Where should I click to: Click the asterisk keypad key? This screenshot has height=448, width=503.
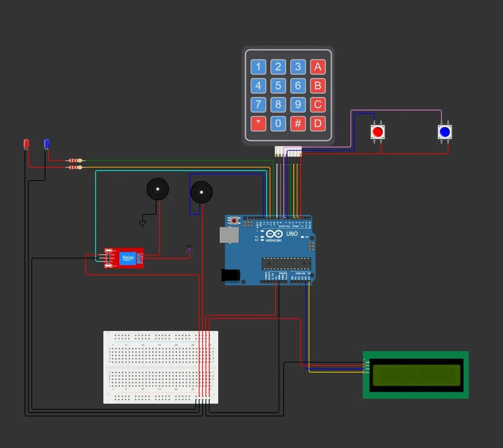point(258,124)
